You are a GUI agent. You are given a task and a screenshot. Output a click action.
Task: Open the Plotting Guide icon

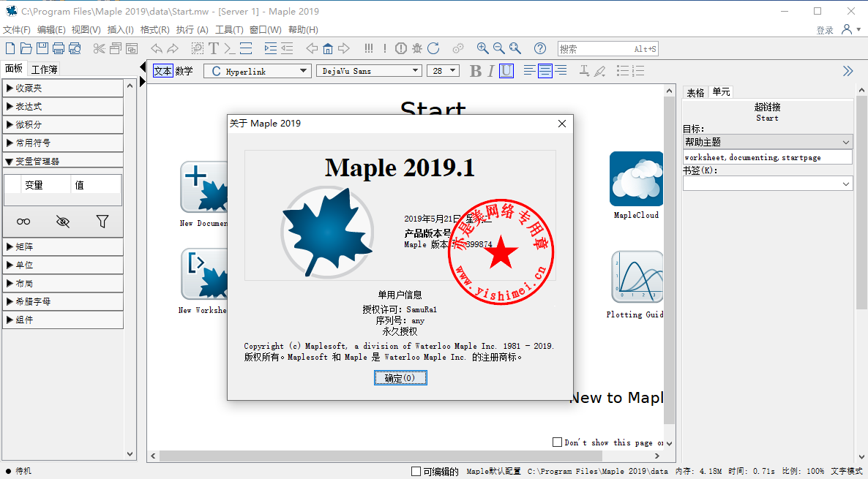[637, 278]
